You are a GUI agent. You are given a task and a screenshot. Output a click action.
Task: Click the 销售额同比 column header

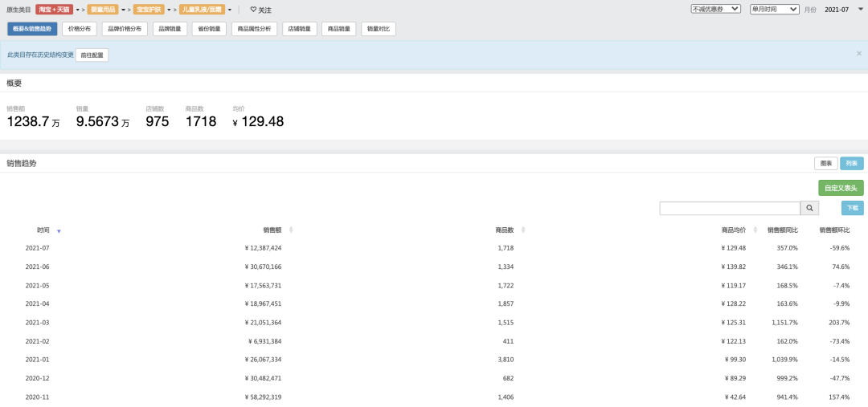point(782,230)
